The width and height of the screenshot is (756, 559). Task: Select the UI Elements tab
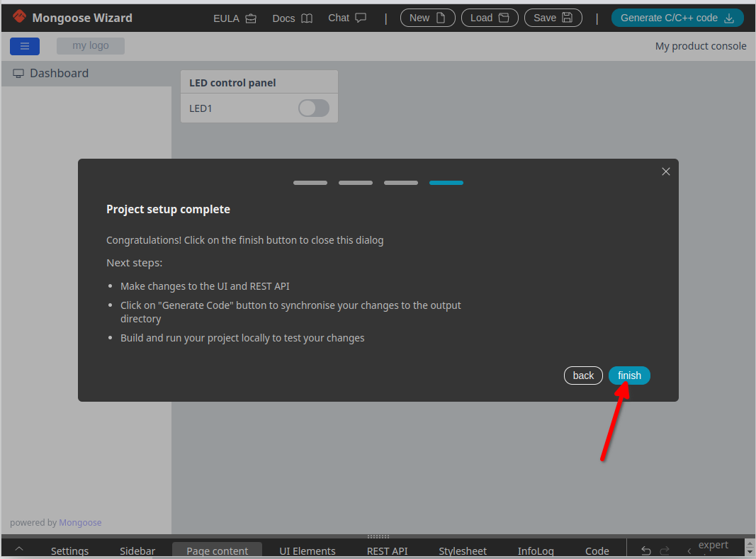308,550
